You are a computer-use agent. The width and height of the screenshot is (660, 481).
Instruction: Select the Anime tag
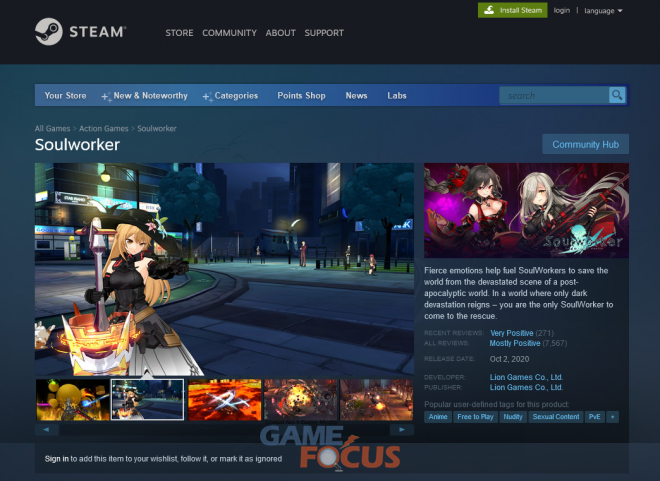click(x=438, y=417)
